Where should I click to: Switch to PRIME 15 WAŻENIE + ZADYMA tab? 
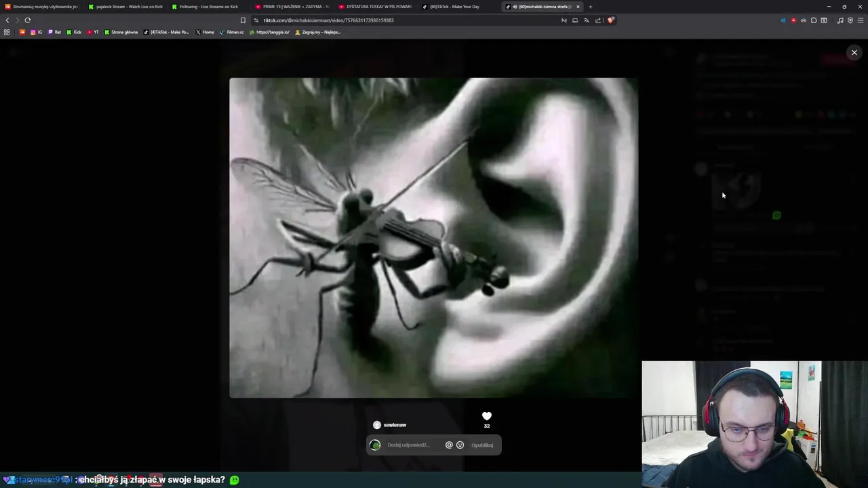point(292,7)
